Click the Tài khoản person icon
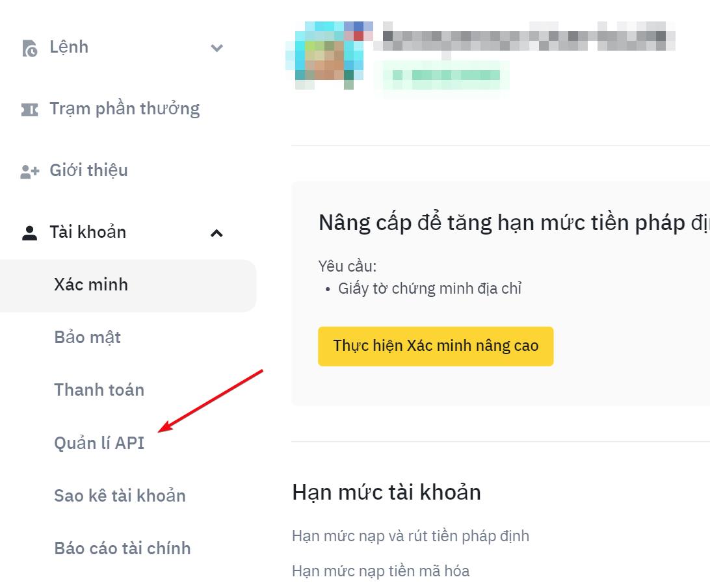This screenshot has width=710, height=588. (x=30, y=233)
